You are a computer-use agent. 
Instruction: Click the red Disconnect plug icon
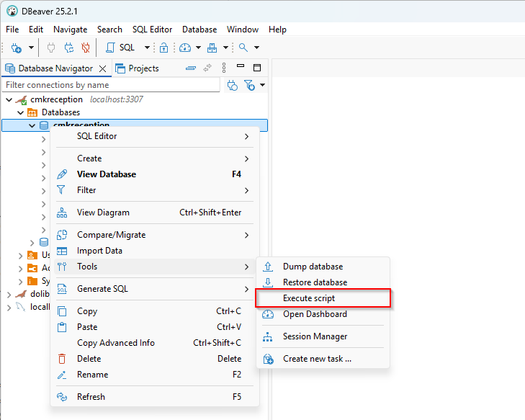tap(86, 48)
